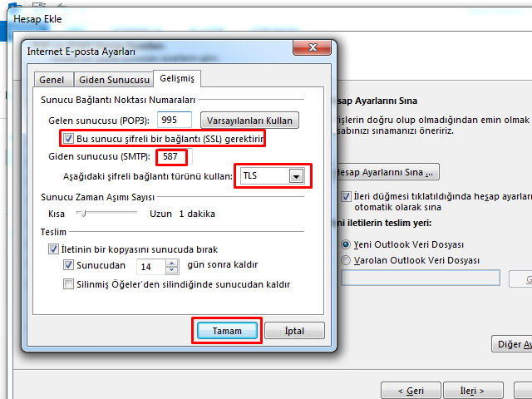
Task: Click the server timeout slider
Action: pos(81,214)
